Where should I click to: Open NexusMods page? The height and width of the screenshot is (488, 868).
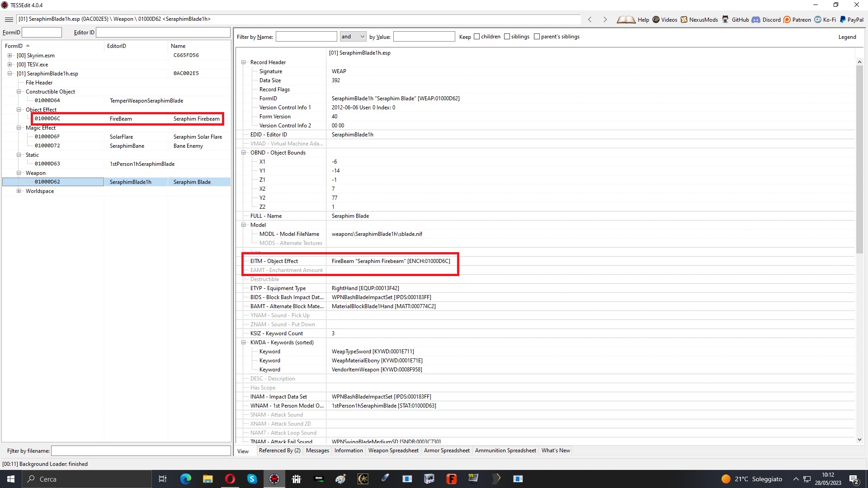click(x=699, y=19)
